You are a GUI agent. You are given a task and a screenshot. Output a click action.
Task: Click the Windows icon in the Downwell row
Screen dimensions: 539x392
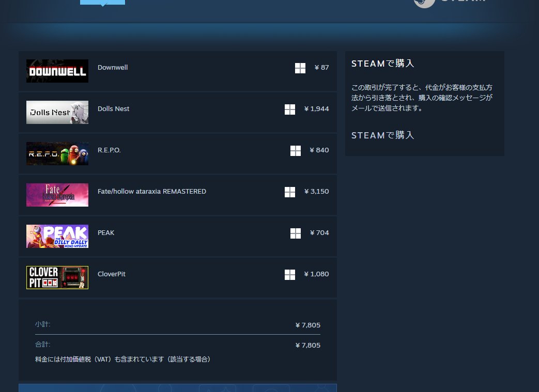pyautogui.click(x=300, y=68)
